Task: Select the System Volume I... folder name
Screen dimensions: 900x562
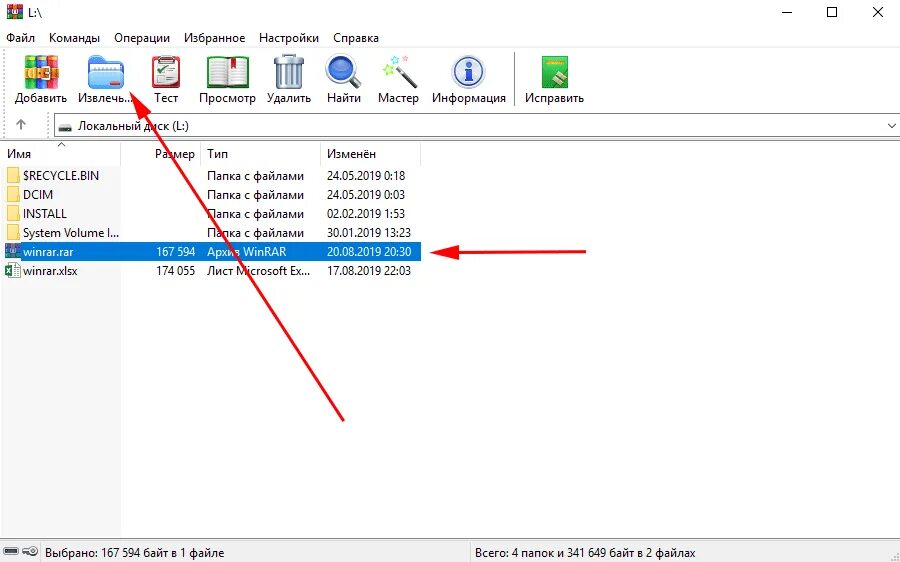Action: (71, 232)
